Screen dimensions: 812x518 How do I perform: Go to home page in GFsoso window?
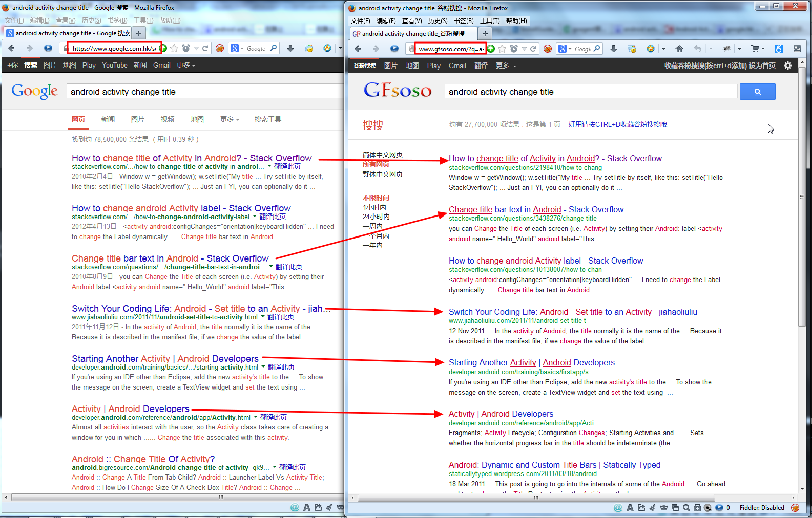(679, 49)
